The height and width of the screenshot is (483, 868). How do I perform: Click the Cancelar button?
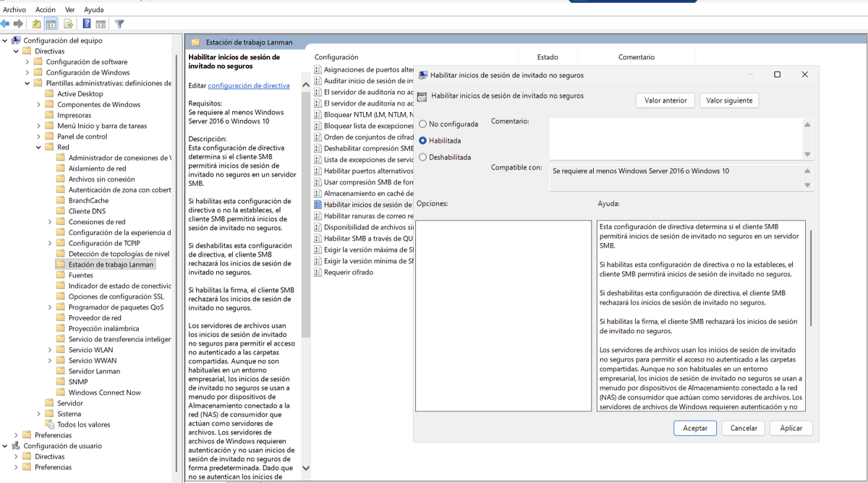744,428
